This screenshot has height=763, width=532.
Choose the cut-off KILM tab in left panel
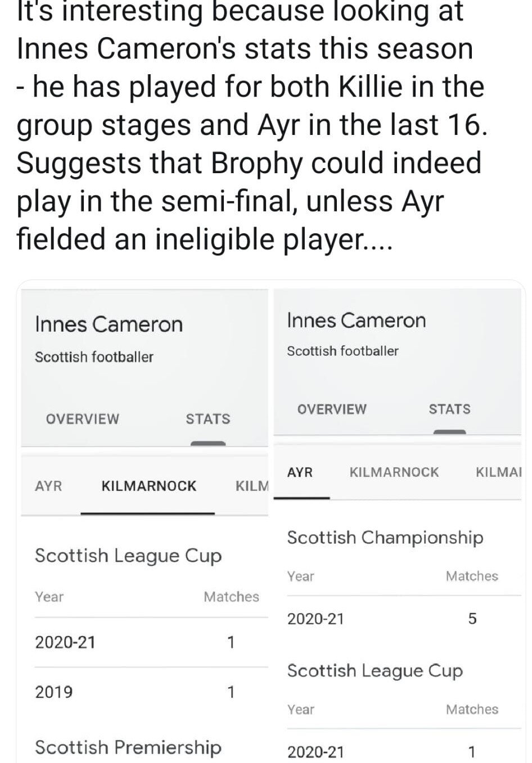point(252,486)
